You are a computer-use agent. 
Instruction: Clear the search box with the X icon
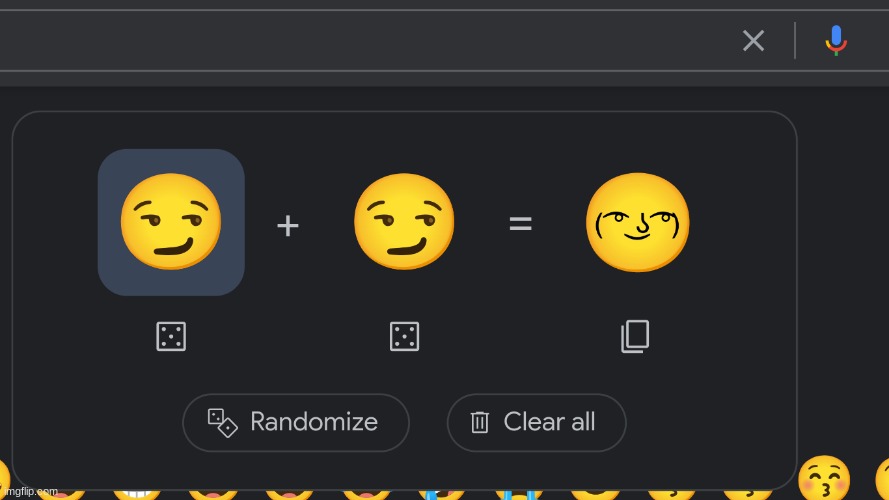(753, 40)
